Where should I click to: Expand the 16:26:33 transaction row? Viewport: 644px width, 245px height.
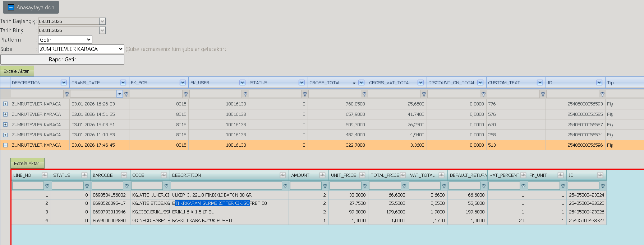5,104
